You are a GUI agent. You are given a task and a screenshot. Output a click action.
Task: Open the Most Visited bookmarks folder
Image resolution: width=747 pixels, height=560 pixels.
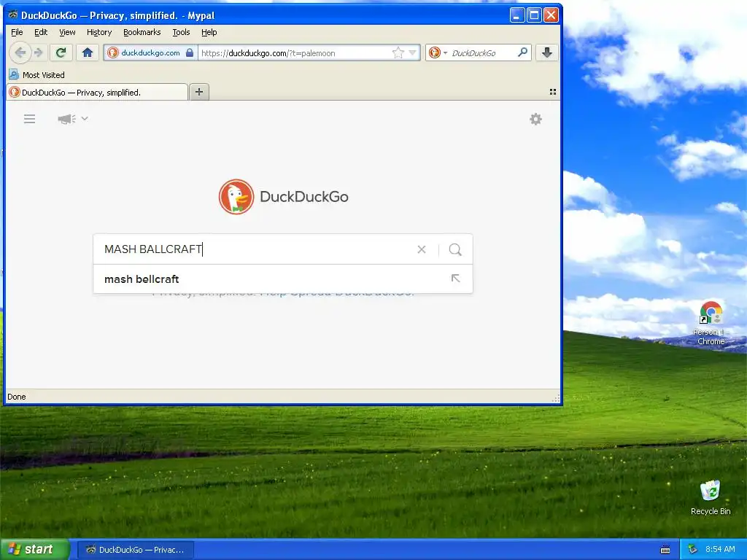click(x=37, y=75)
